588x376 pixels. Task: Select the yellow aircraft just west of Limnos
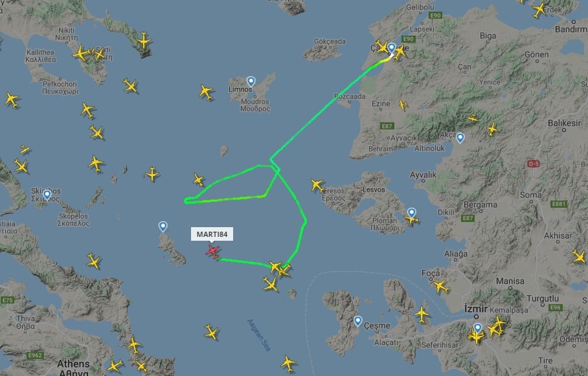pyautogui.click(x=206, y=92)
